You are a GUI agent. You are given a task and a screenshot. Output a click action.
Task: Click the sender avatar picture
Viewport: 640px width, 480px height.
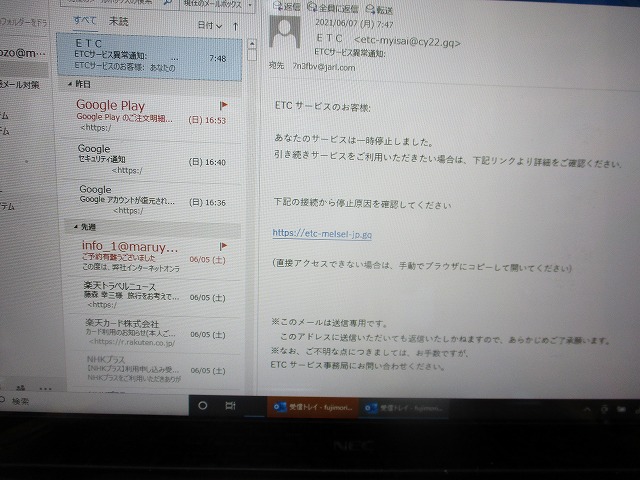pos(287,40)
